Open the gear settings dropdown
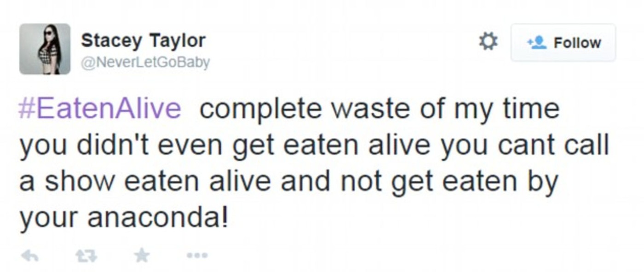The image size is (644, 272). pos(488,42)
